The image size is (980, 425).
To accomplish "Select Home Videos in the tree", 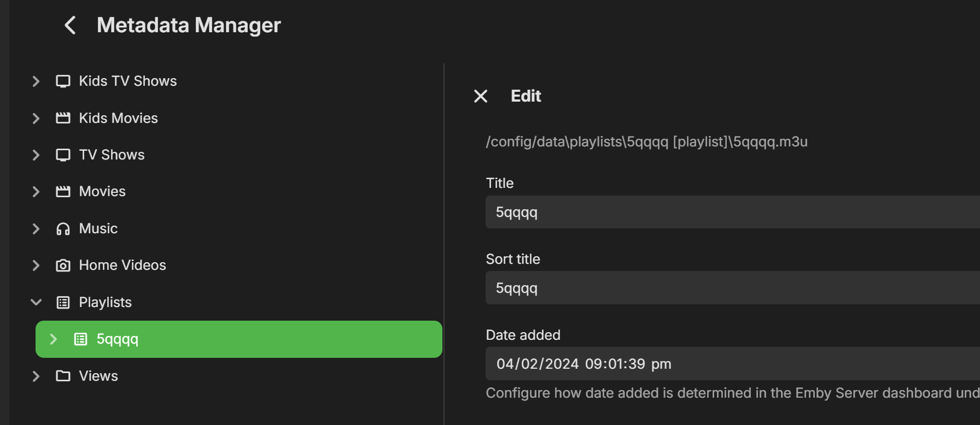I will (x=122, y=265).
